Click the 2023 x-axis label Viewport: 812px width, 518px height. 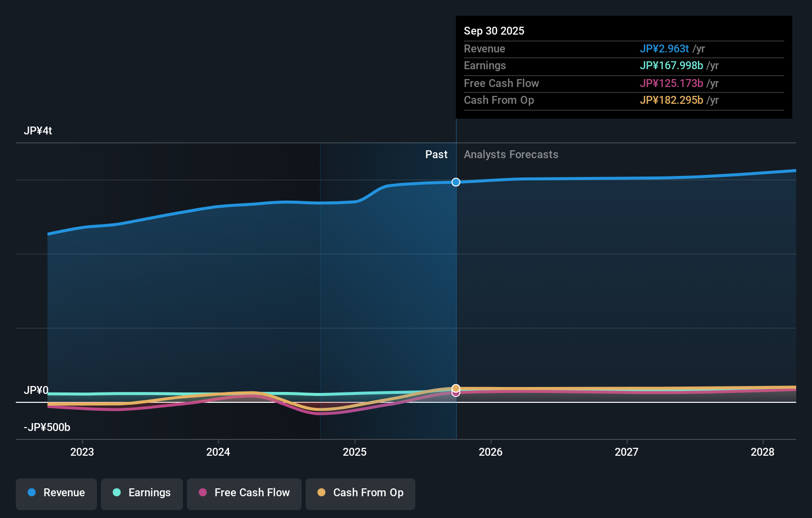(82, 452)
